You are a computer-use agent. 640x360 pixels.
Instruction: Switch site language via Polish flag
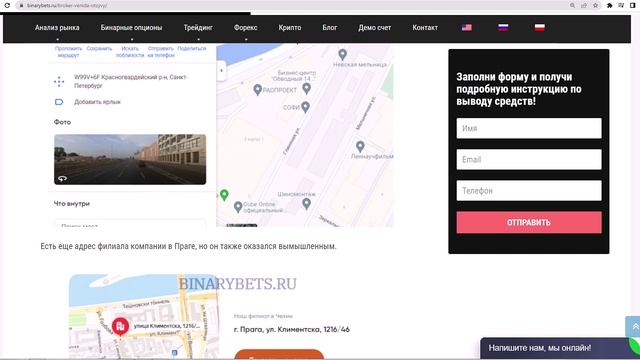[x=540, y=27]
